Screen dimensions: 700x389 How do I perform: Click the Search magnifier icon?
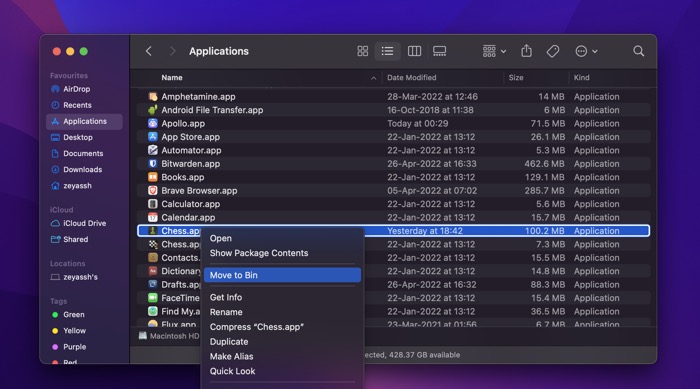tap(638, 51)
